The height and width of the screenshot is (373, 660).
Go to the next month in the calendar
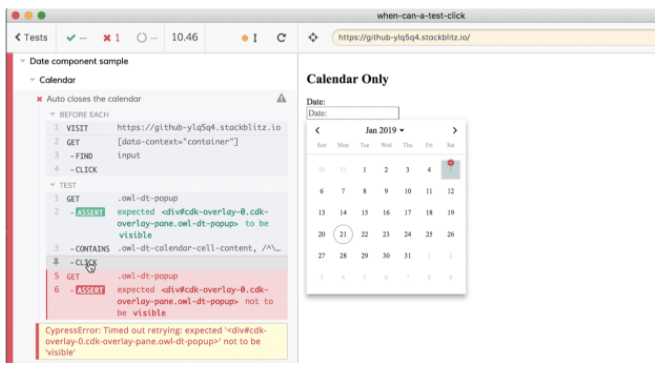[455, 131]
